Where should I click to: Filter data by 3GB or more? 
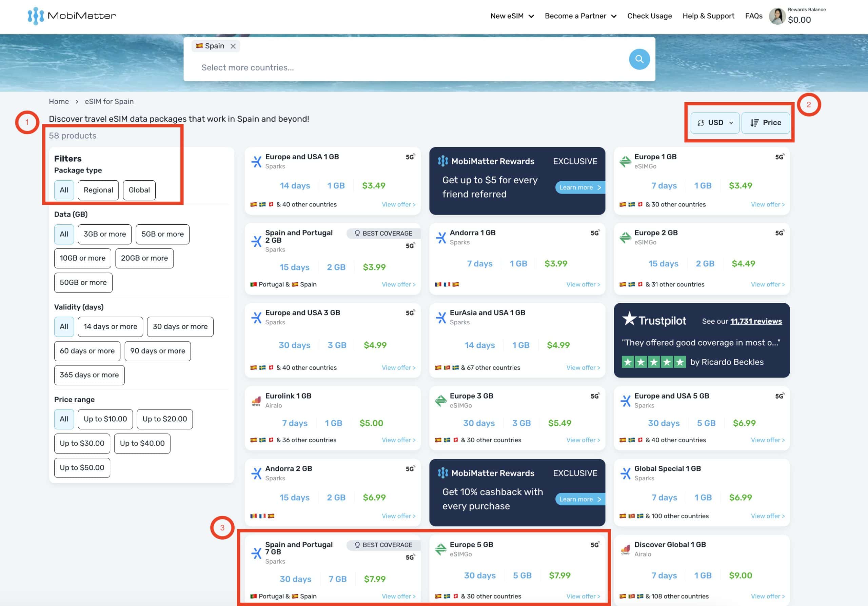point(105,234)
